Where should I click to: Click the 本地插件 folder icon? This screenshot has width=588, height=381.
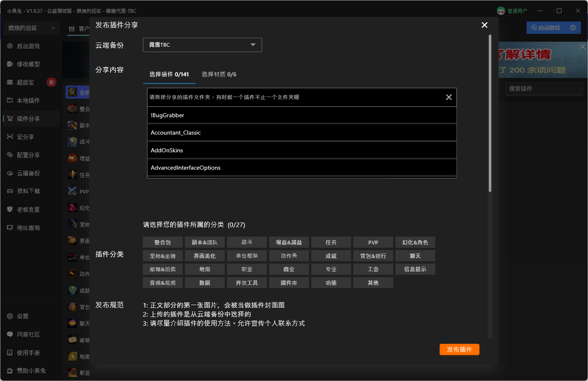tap(10, 100)
